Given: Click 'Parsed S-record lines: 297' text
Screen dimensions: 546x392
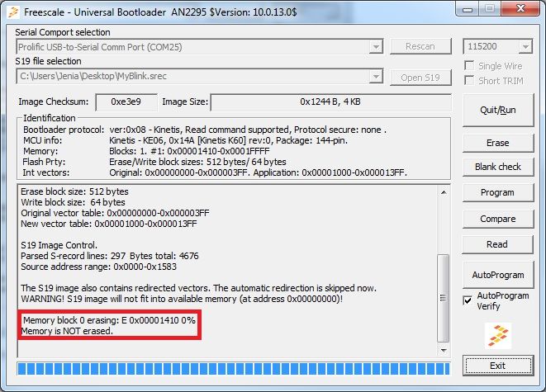Looking at the screenshot, I should [x=74, y=256].
